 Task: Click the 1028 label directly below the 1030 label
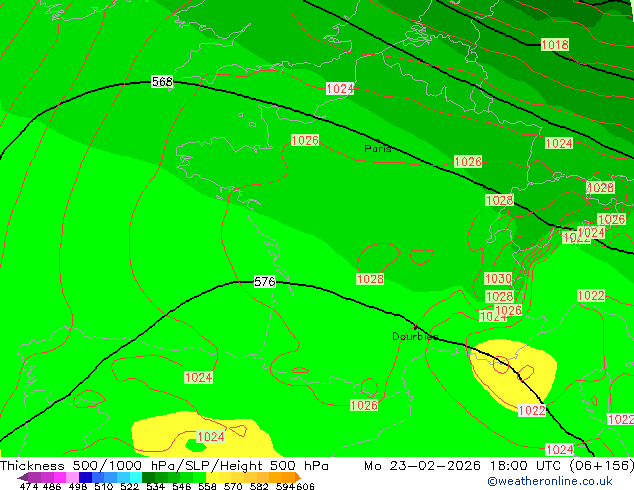tap(499, 296)
